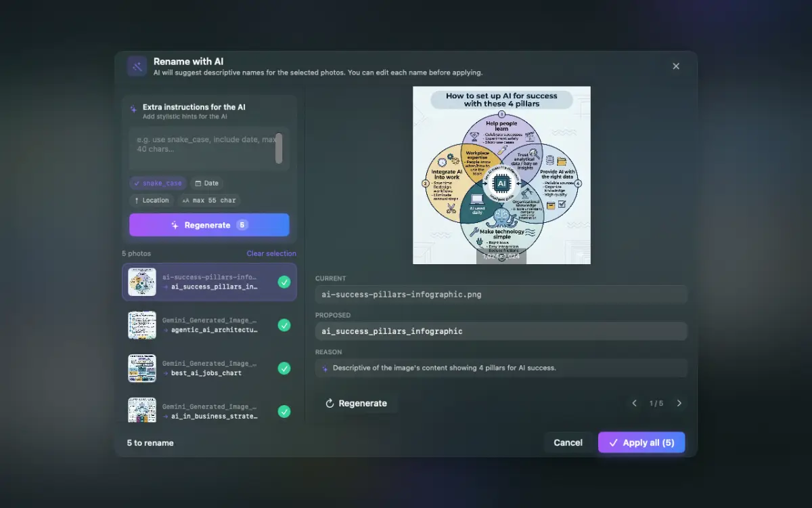
Task: Uncheck the ai_in_business_strategy photo checkmark
Action: click(284, 411)
